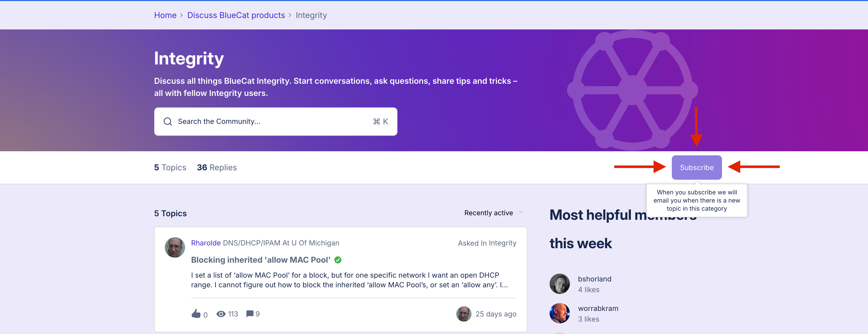
Task: Open worrabkram's profile avatar
Action: [x=560, y=313]
